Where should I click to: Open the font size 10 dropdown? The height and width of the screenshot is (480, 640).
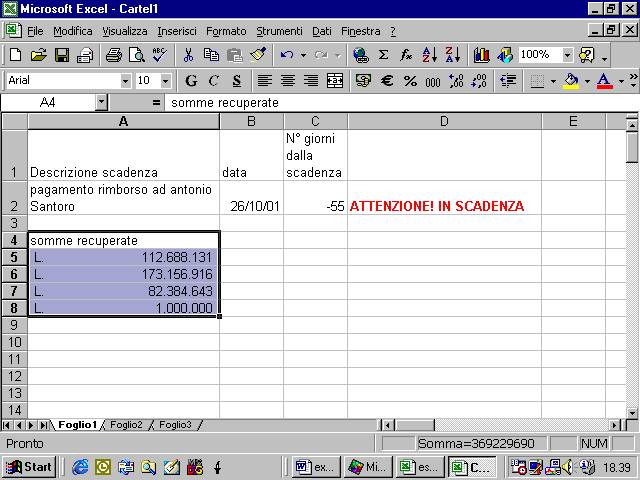pos(165,81)
